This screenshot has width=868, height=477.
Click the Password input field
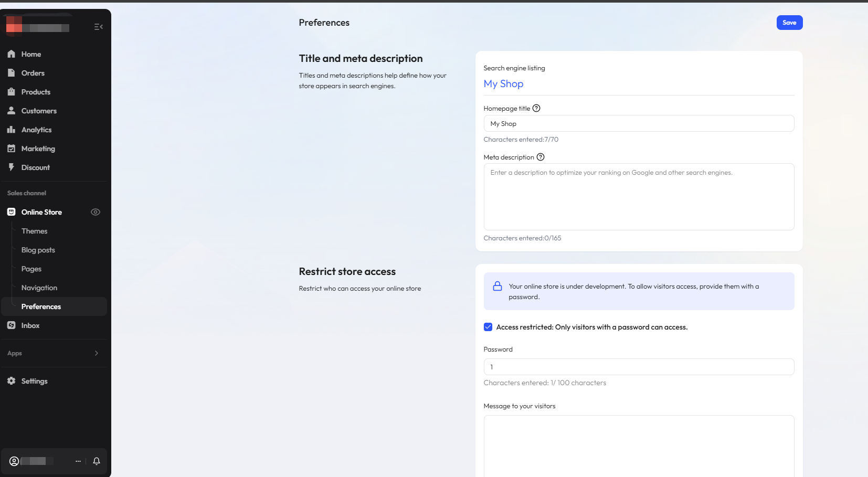[639, 367]
